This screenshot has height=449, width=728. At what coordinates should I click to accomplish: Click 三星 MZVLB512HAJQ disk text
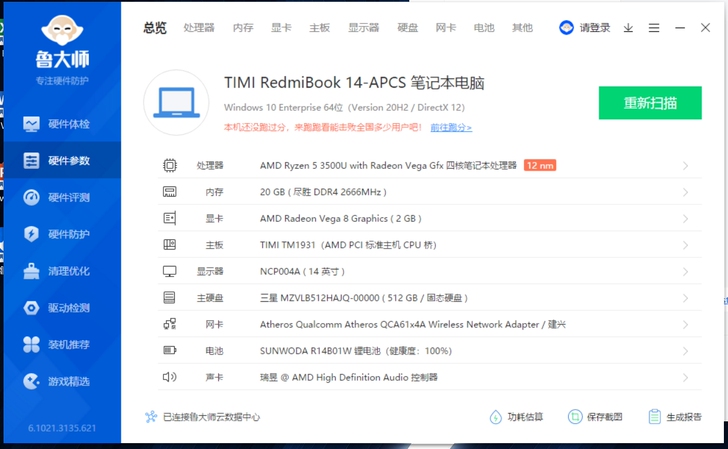[364, 298]
